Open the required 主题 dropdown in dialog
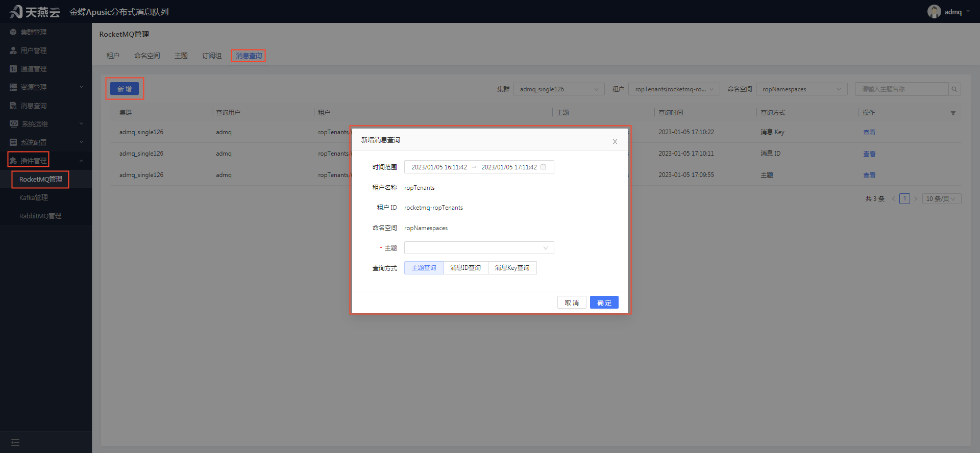This screenshot has height=453, width=980. tap(479, 248)
